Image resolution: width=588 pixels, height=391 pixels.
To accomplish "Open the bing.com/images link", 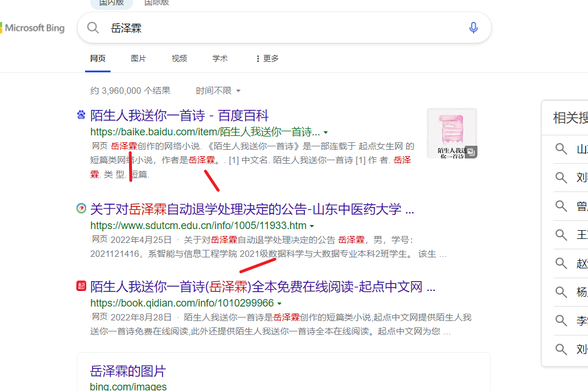I will point(128,386).
